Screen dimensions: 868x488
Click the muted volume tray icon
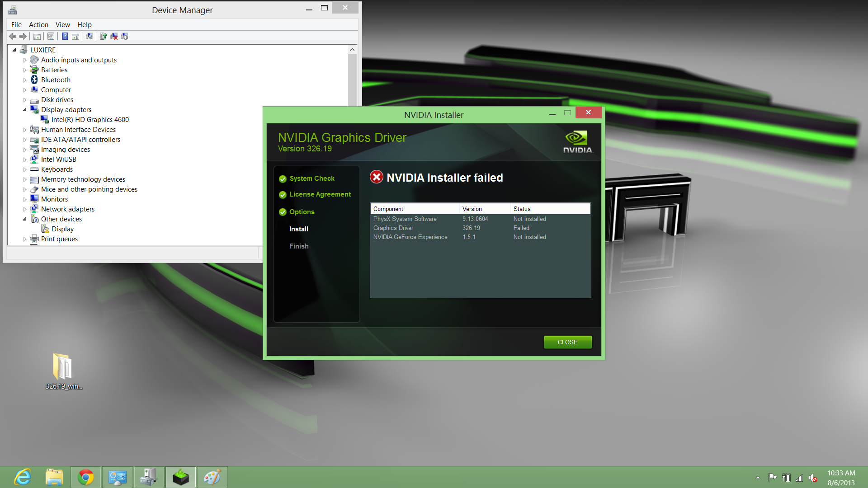(813, 478)
